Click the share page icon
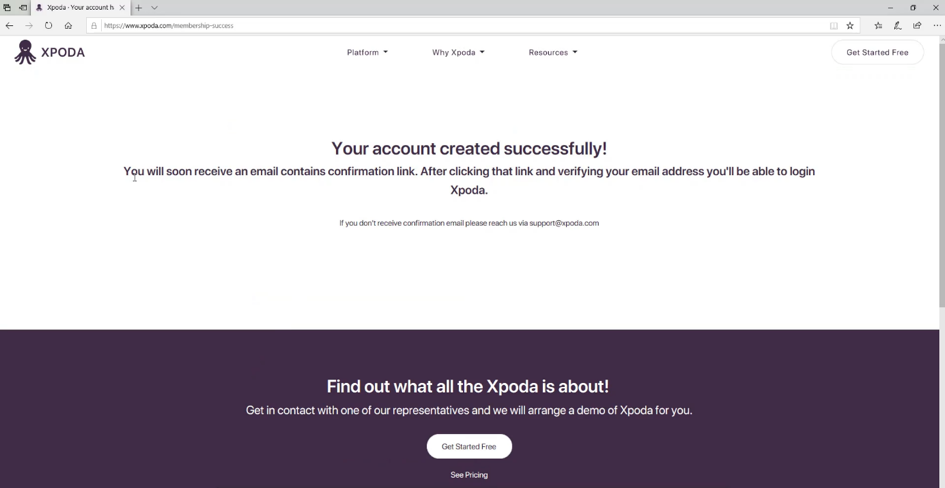The height and width of the screenshot is (488, 945). 917,25
